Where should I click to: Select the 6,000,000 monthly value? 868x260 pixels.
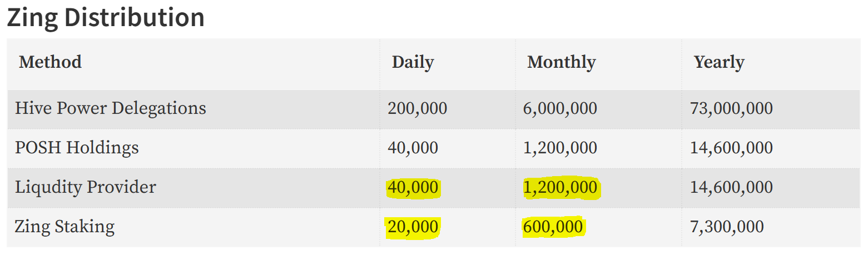tap(560, 108)
